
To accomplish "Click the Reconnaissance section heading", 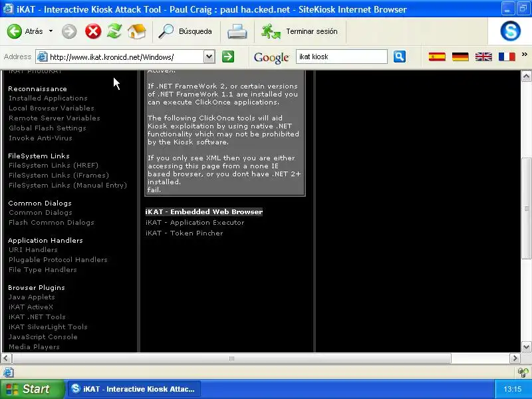I will point(38,88).
